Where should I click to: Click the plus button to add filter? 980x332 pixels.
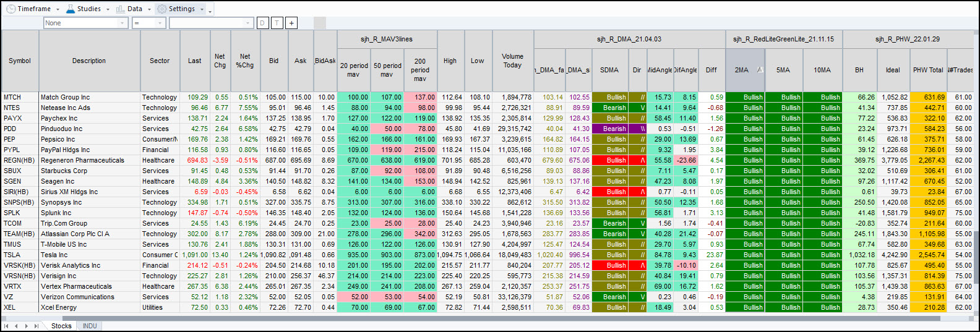291,23
